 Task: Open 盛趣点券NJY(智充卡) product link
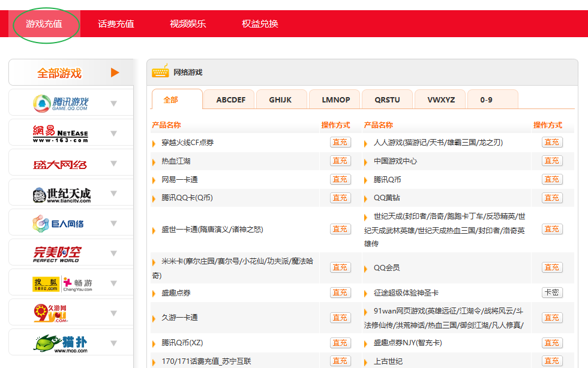407,342
